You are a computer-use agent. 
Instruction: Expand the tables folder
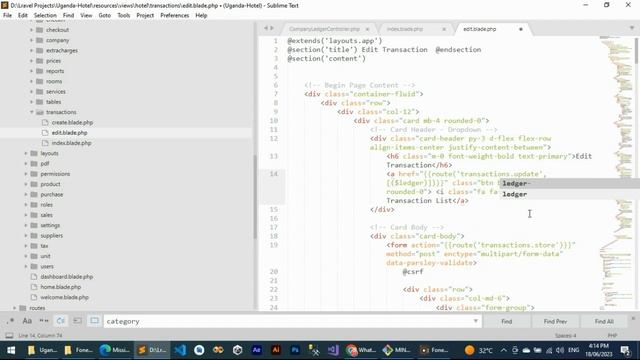point(31,102)
